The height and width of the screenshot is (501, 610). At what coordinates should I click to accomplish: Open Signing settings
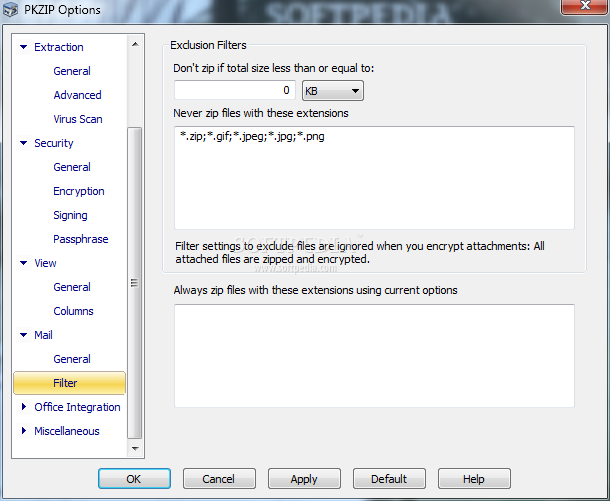[70, 215]
